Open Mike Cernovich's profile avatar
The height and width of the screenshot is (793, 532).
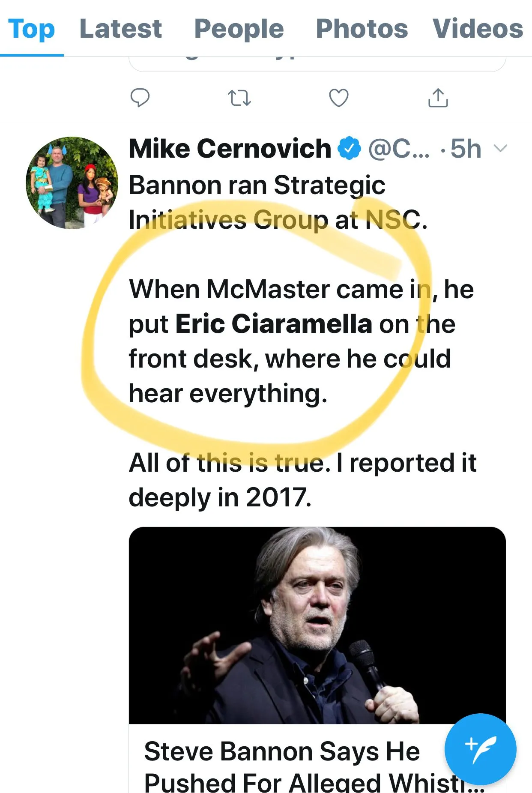[x=72, y=183]
